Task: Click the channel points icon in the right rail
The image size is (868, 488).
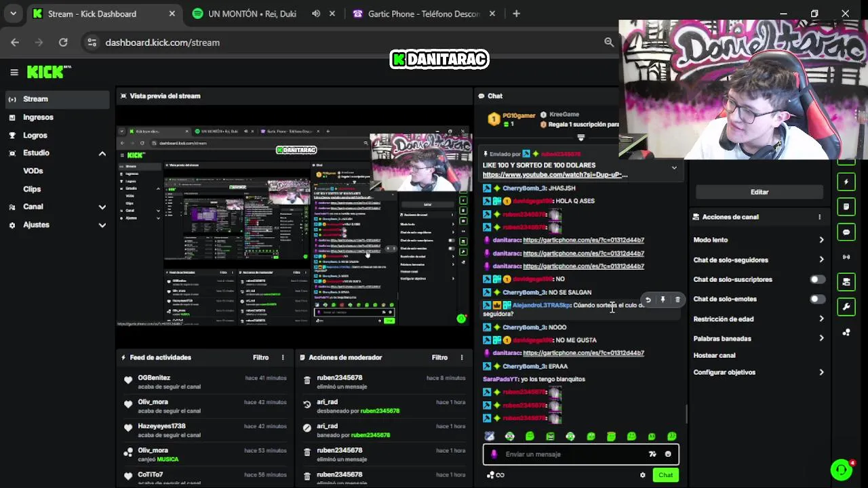Action: click(x=846, y=332)
